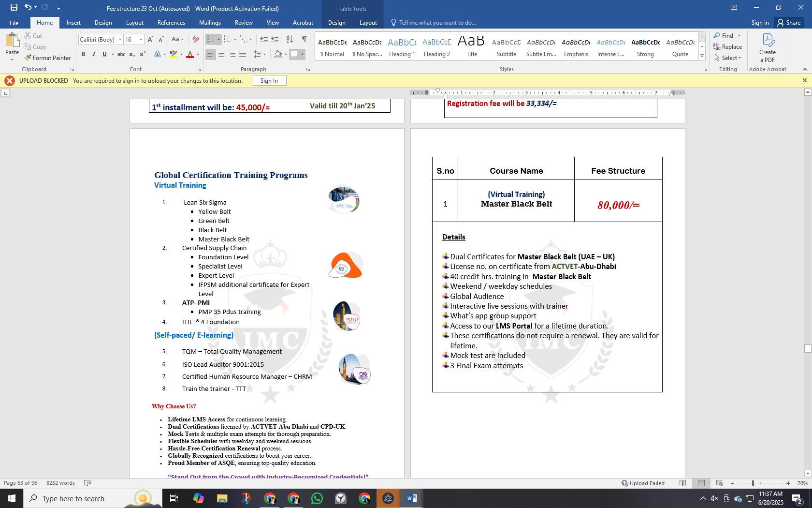
Task: Open the font size dropdown
Action: tap(141, 39)
